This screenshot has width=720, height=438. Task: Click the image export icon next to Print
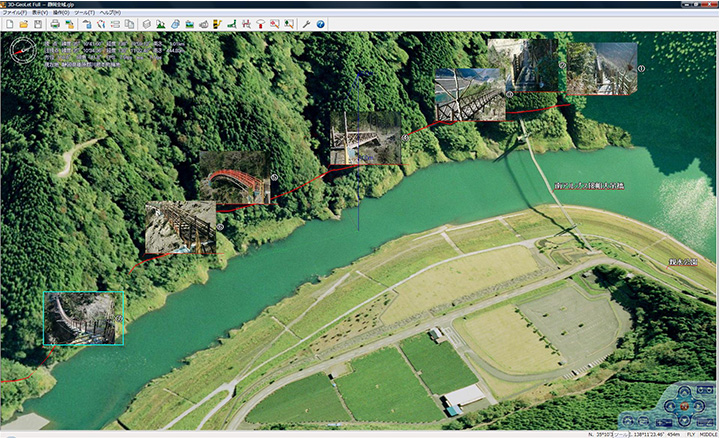coord(69,24)
